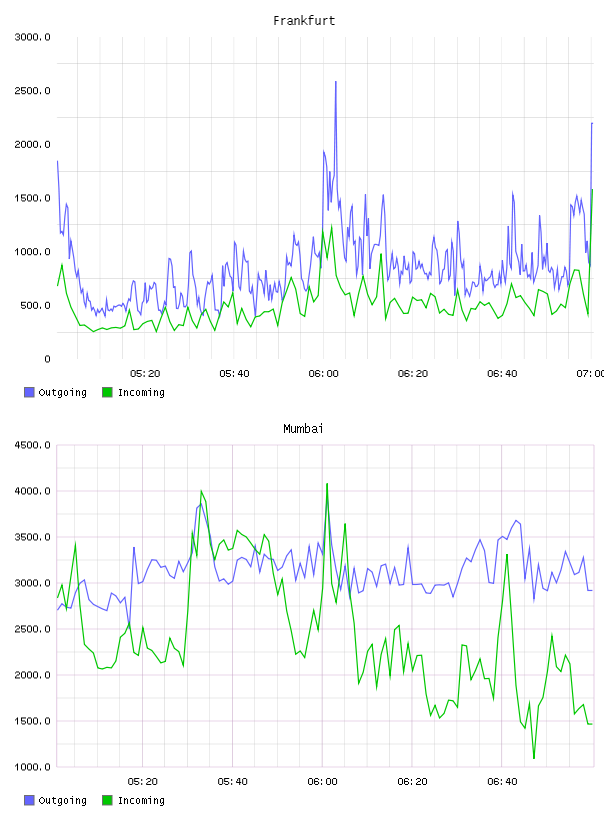Click the 06:40 time label on Mumbai chart
608x816 pixels.
pyautogui.click(x=502, y=782)
